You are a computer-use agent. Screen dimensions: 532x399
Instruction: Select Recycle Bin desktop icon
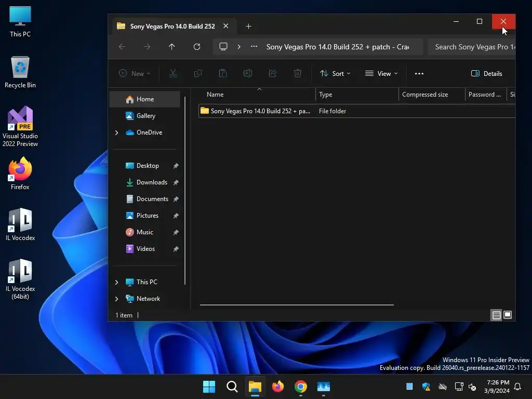(x=20, y=72)
